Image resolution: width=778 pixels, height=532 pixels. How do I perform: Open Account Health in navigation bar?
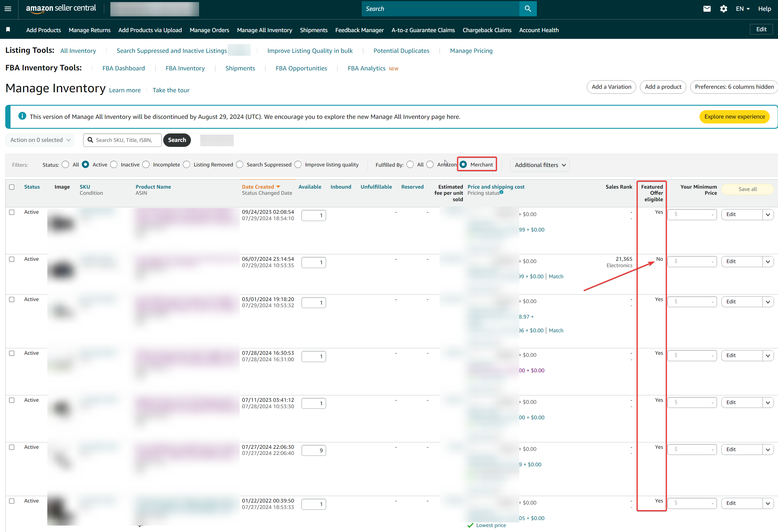pos(539,30)
